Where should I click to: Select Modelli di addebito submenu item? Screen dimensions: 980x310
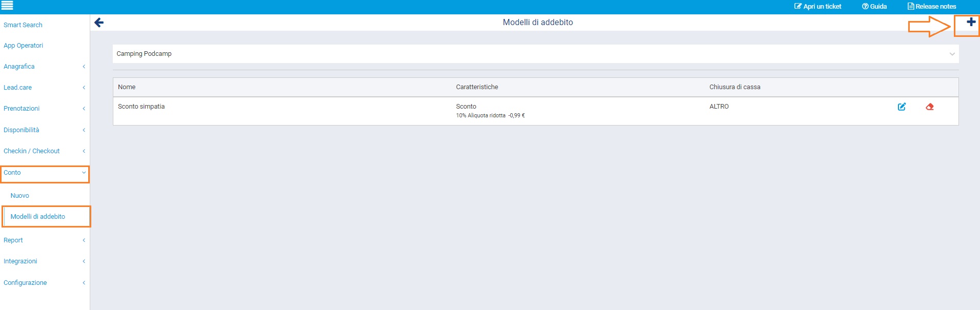coord(38,217)
